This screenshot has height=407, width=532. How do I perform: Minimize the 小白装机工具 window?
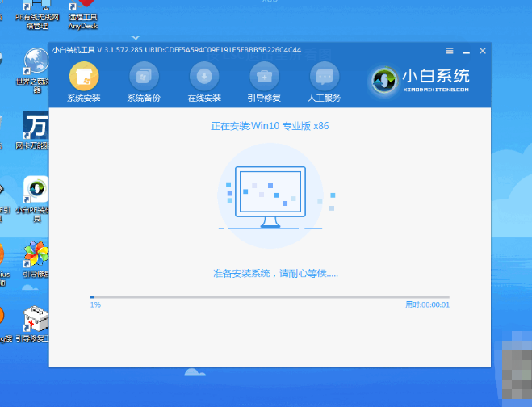click(467, 50)
